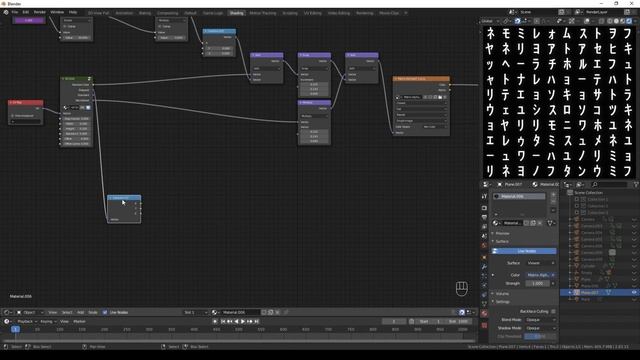Open the File menu

click(x=15, y=12)
